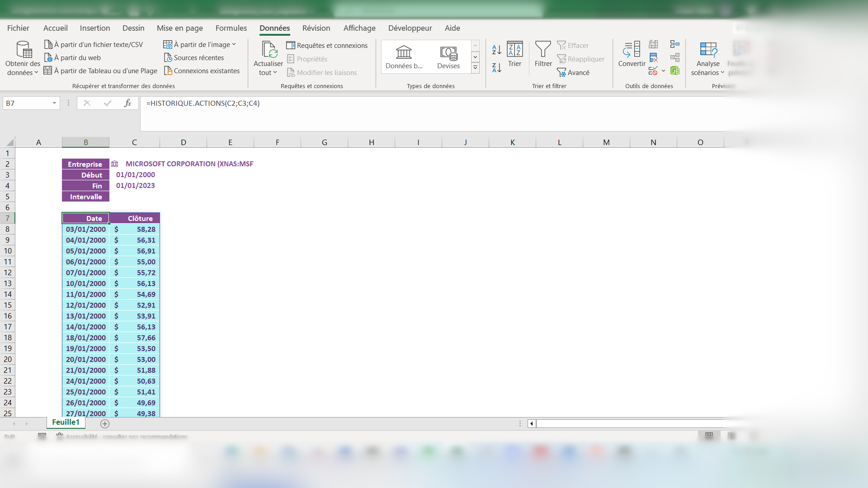Open Analyse scénarios dropdown
The image size is (868, 488).
click(x=708, y=59)
